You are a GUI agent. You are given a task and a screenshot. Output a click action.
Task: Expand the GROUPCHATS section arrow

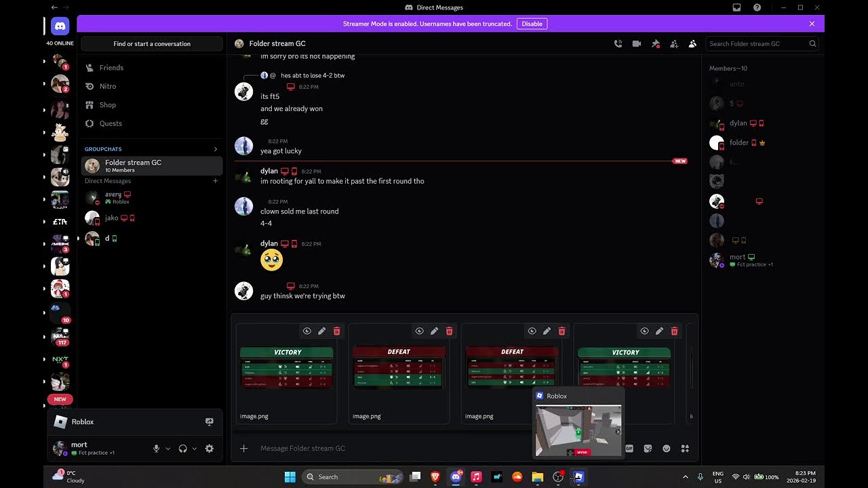tap(216, 149)
